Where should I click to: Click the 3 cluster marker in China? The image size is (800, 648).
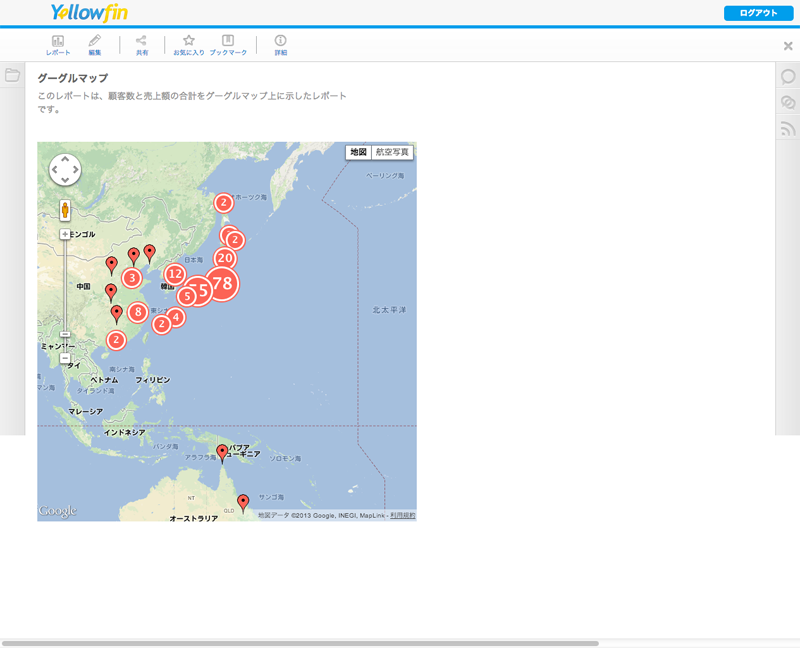(132, 278)
